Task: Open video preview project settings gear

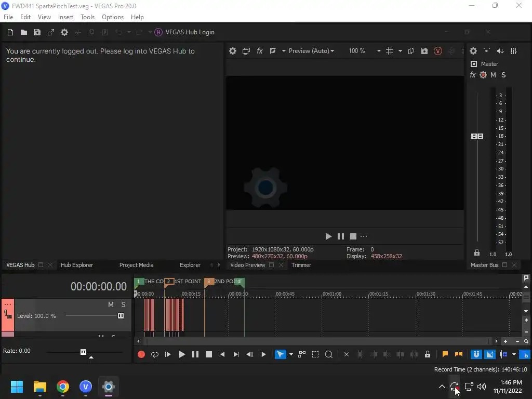Action: click(232, 51)
